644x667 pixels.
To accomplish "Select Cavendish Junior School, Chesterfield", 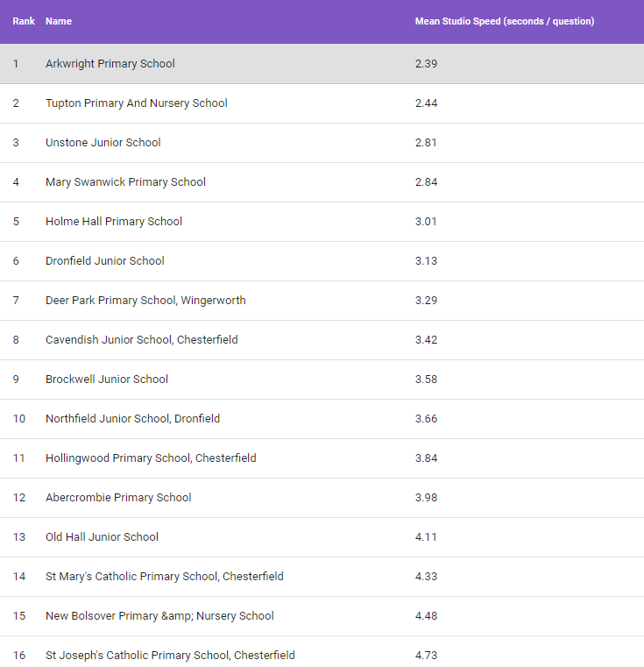I will tap(142, 340).
